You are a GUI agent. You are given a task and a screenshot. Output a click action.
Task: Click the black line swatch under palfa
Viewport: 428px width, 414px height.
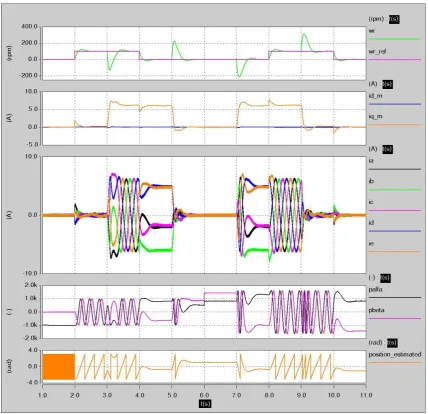click(394, 297)
